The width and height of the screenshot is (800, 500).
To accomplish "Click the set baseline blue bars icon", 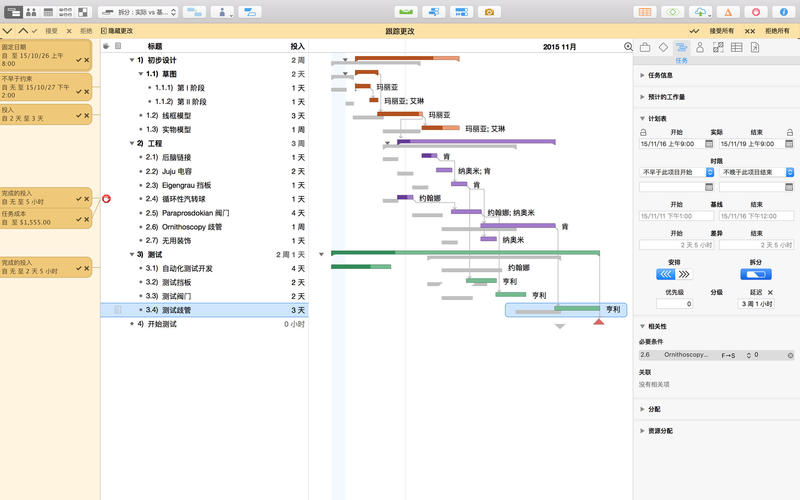I will [x=461, y=12].
